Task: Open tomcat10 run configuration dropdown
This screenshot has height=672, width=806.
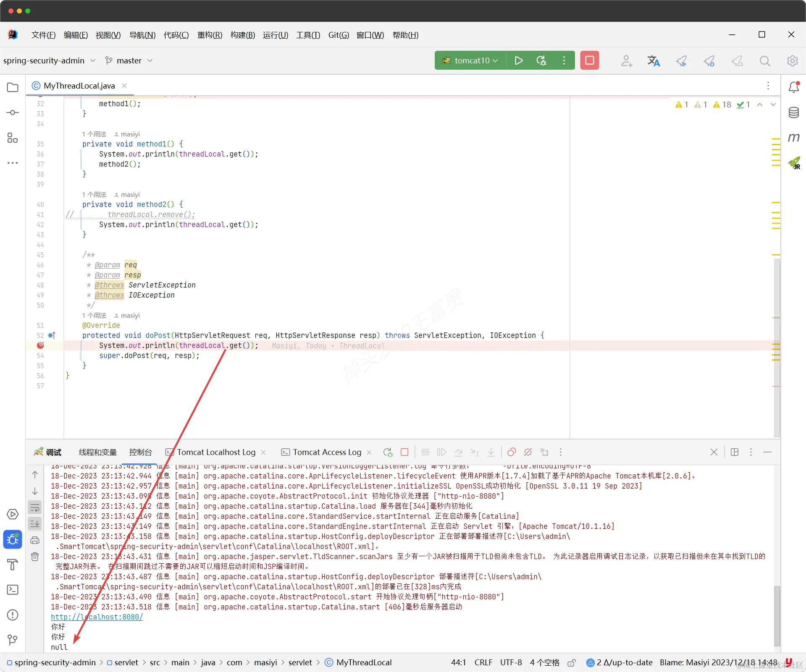Action: (x=470, y=60)
